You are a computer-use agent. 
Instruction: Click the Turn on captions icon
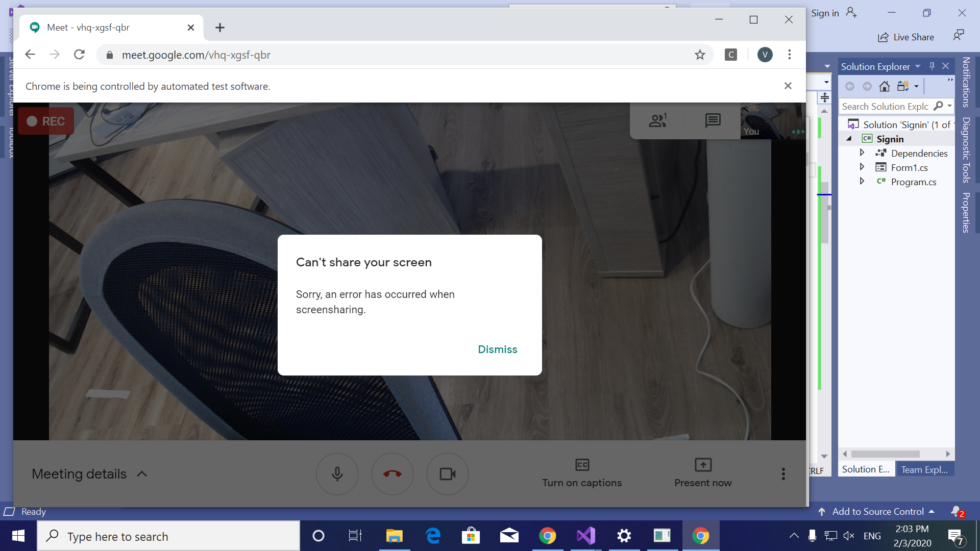[582, 464]
